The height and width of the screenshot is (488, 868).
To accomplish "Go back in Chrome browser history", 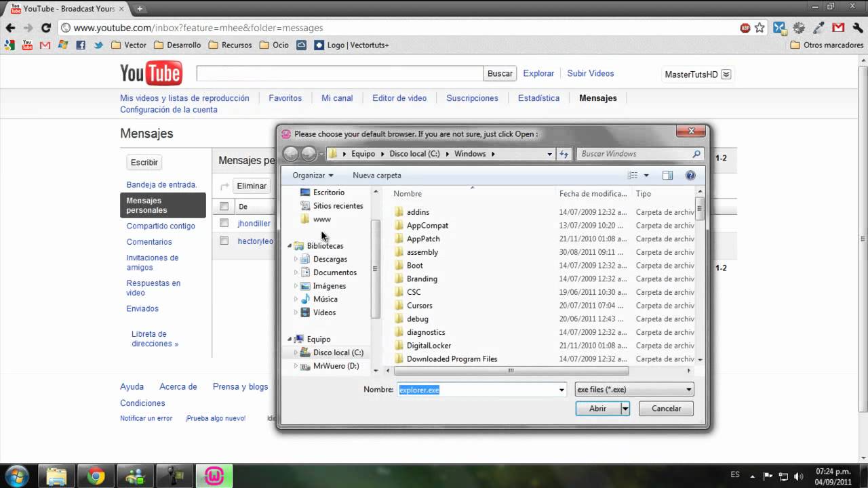I will pyautogui.click(x=10, y=28).
